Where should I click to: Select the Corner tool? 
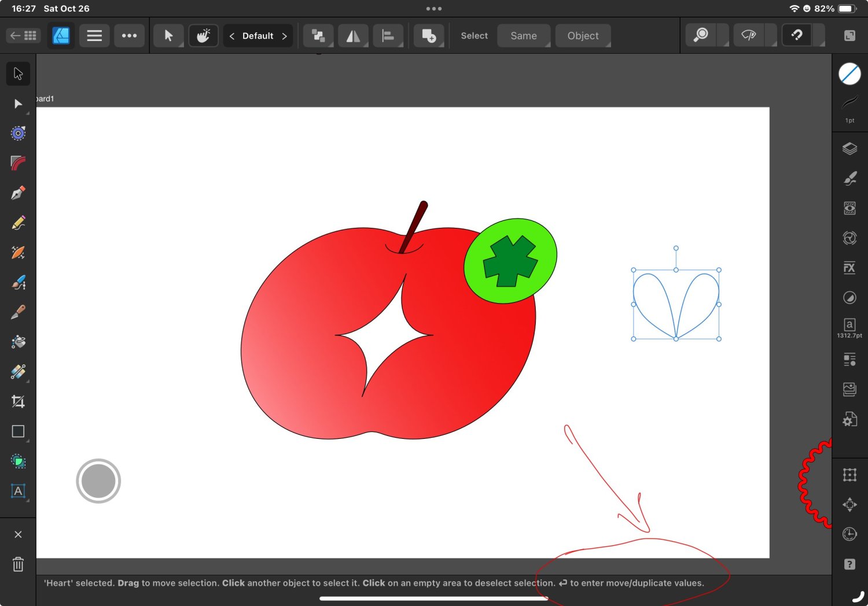coord(18,163)
